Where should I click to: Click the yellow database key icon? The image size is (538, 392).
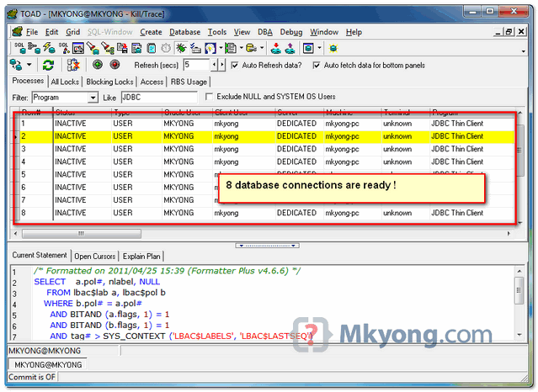coord(251,48)
